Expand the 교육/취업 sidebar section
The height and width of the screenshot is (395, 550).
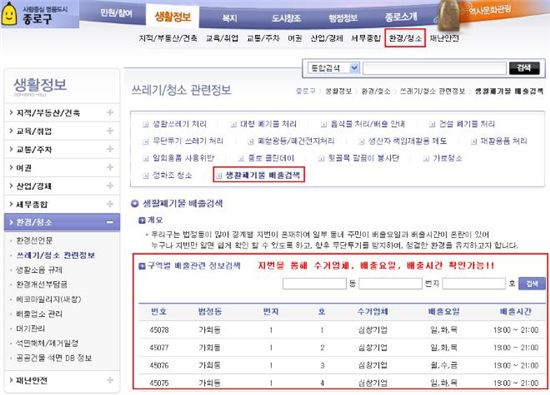(x=62, y=131)
